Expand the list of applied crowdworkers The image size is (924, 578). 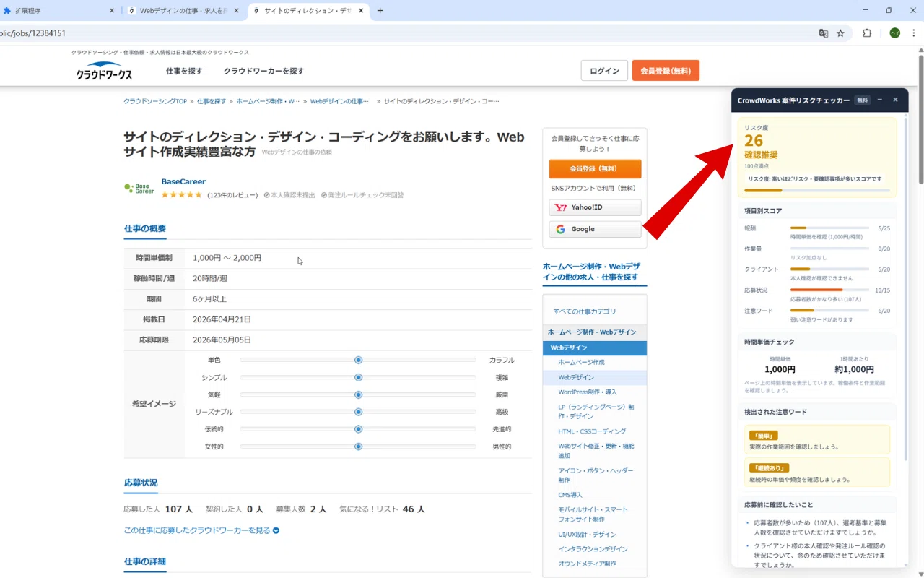(x=201, y=530)
